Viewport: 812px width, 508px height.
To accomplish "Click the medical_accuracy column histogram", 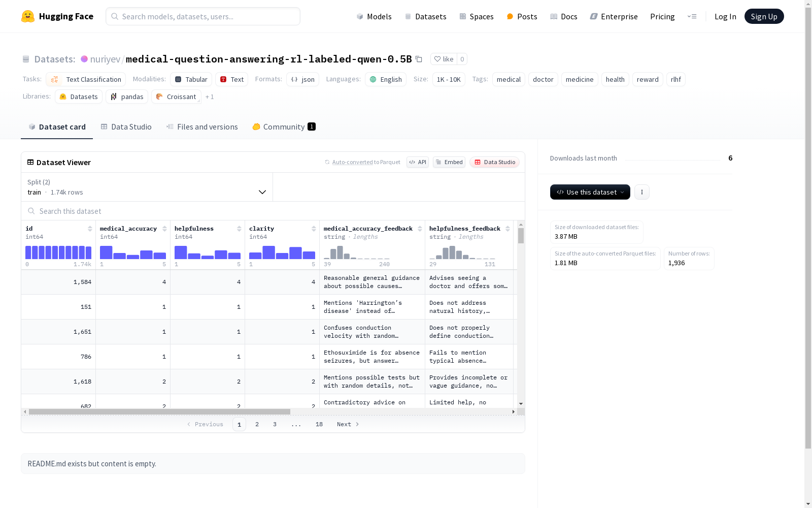I will pos(133,252).
